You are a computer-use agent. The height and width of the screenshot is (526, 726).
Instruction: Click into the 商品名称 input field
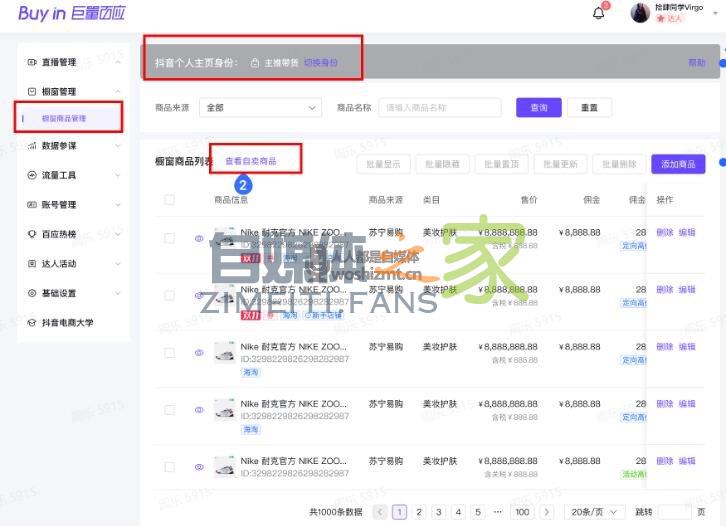440,108
